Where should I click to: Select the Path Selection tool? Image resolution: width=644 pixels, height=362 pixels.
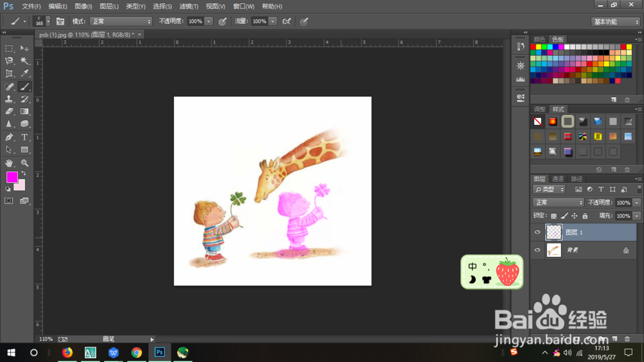(x=8, y=150)
